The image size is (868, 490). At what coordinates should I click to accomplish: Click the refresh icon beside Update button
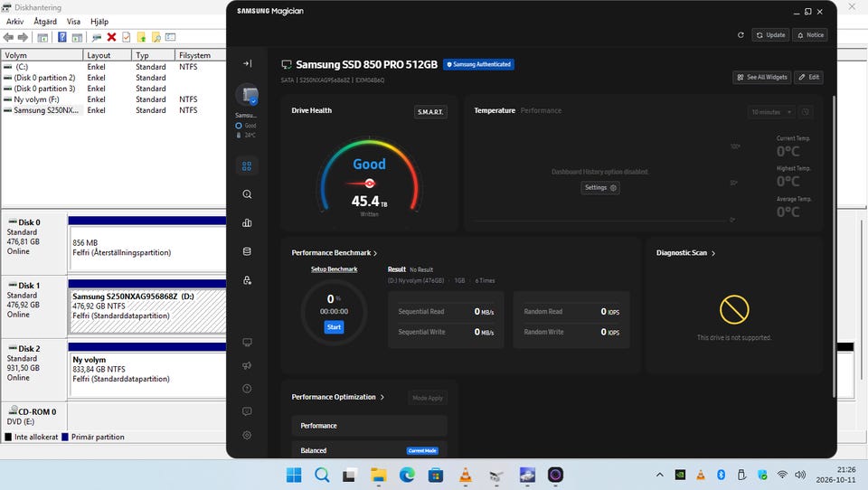741,35
